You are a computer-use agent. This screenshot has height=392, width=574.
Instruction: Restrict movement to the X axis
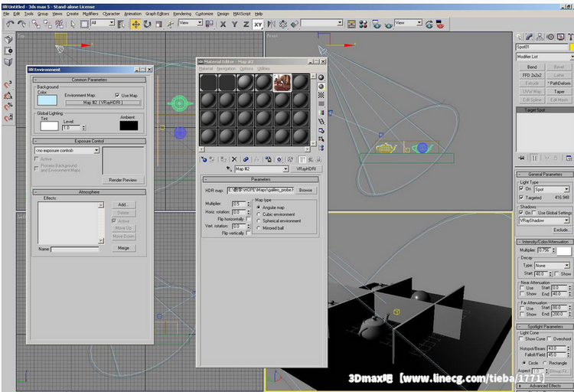pos(223,24)
